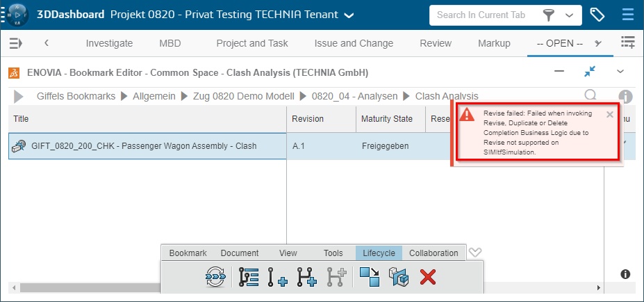Screen dimensions: 644x302
Task: Click the revision tree list icon
Action: 249,277
